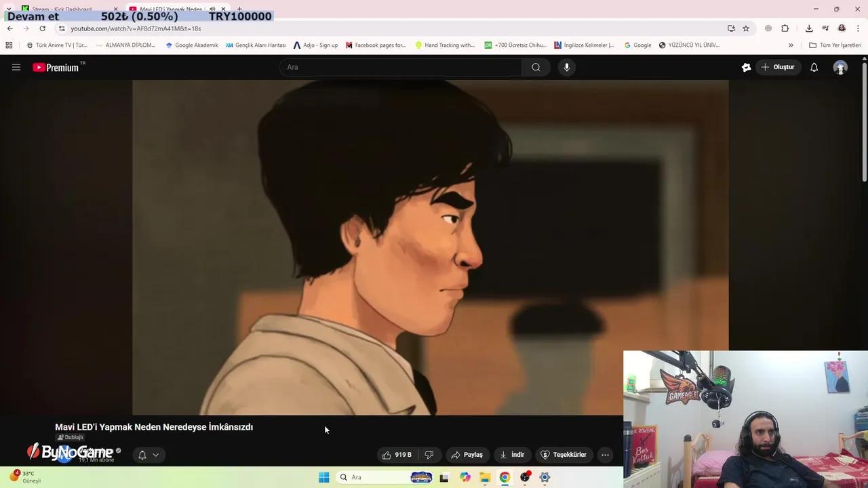The image size is (868, 488).
Task: Click the magnifier search button in YouTube
Action: 536,67
